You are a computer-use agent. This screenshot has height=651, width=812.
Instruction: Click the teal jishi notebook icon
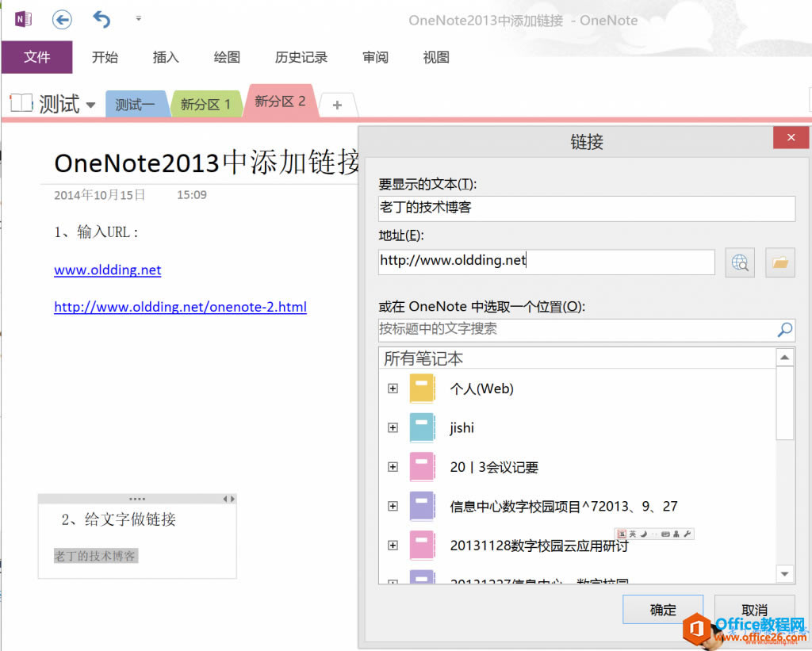422,427
